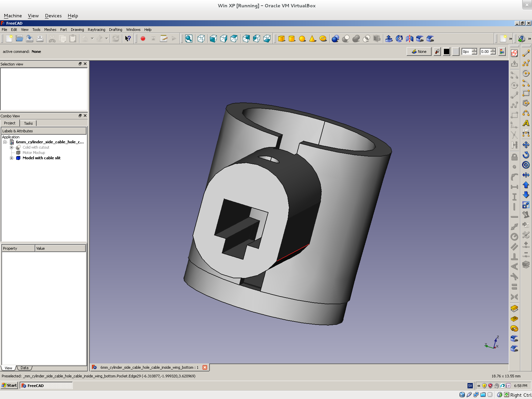Image resolution: width=532 pixels, height=399 pixels.
Task: Select the Draft Arc tool
Action: pos(526,83)
